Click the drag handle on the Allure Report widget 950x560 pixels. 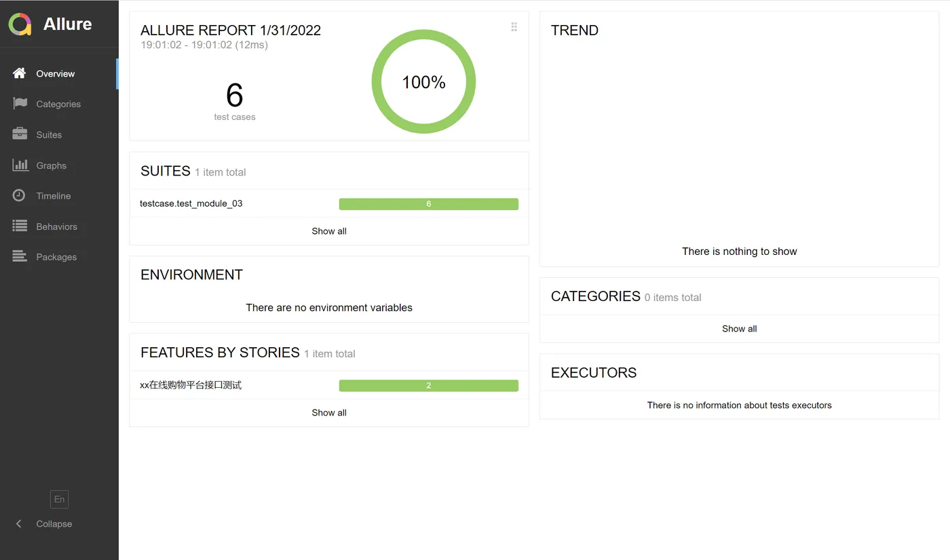(x=514, y=27)
